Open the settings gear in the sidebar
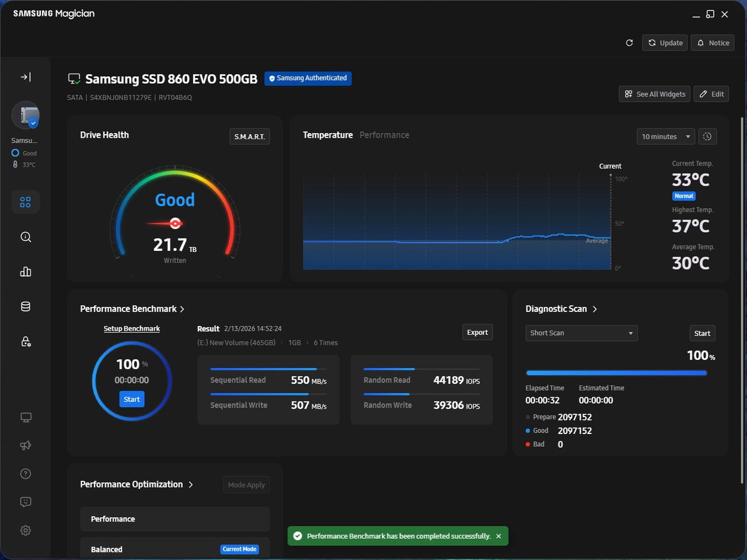Viewport: 747px width, 560px height. tap(26, 530)
